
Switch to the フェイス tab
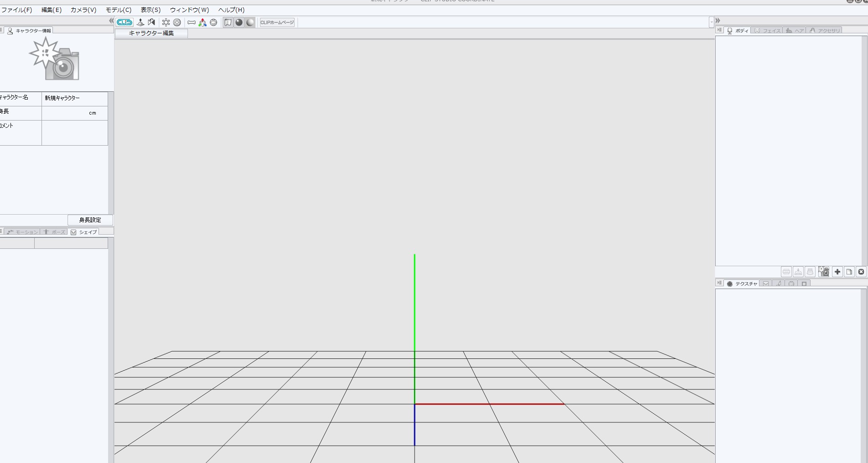tap(767, 31)
